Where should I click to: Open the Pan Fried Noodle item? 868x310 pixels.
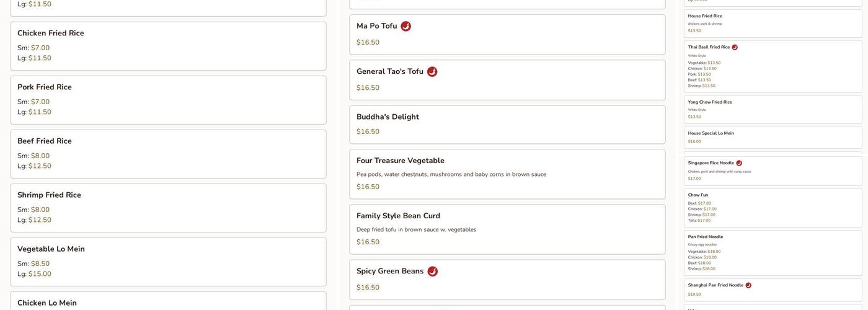click(706, 237)
